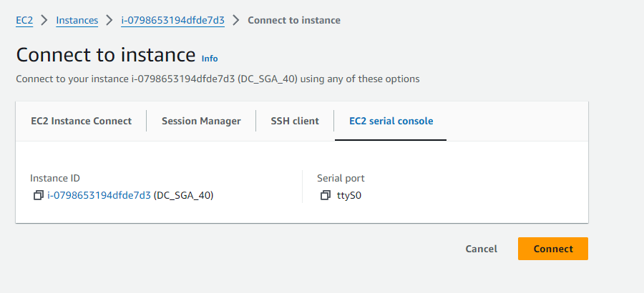The width and height of the screenshot is (644, 293).
Task: Click the Cancel button
Action: coord(482,249)
